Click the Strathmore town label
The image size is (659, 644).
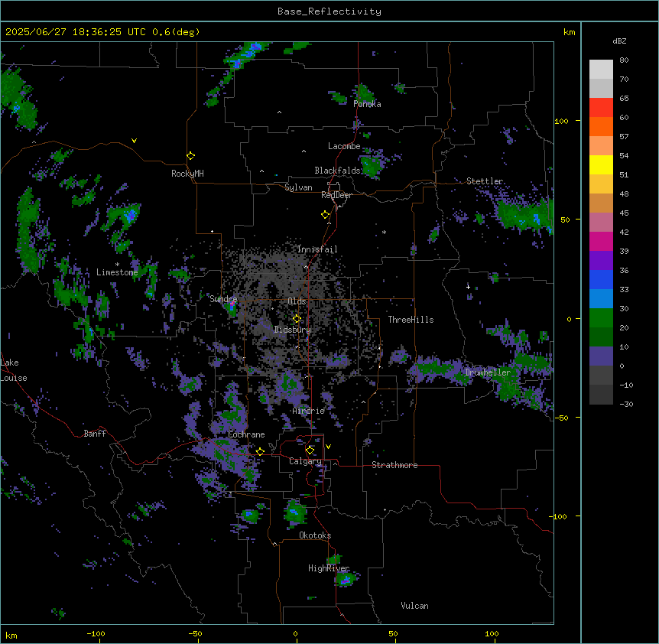pyautogui.click(x=394, y=465)
